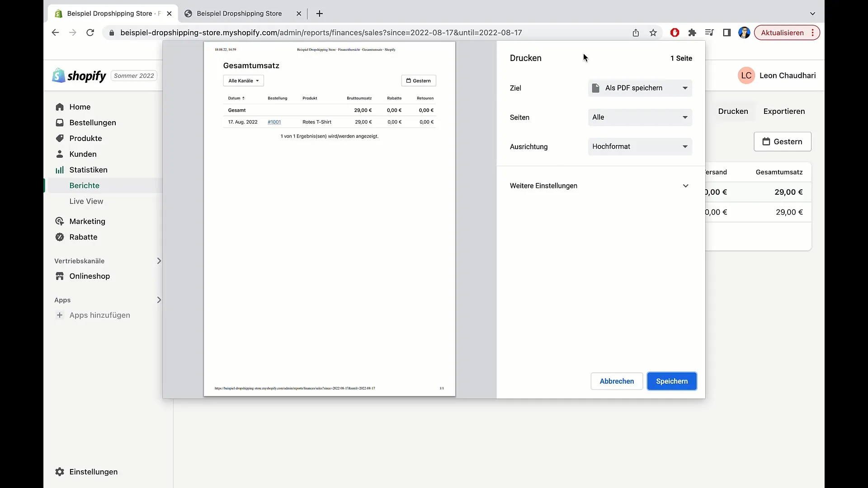This screenshot has width=868, height=488.
Task: Click first row 29,00 € Gesamtumsatz value
Action: [x=788, y=192]
